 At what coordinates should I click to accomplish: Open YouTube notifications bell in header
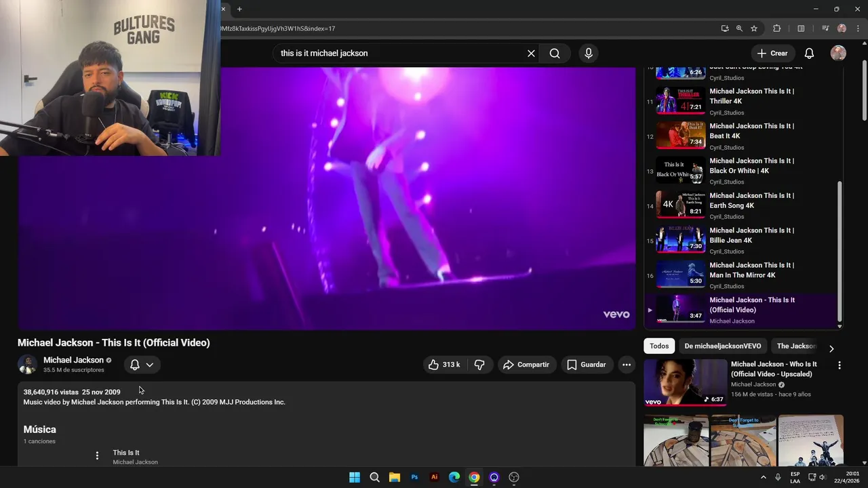(809, 54)
